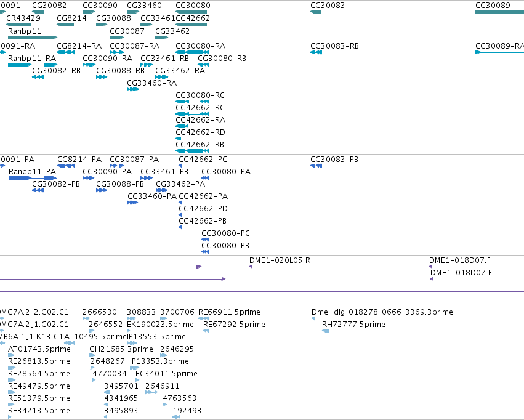Click feature 2646911

(x=163, y=386)
